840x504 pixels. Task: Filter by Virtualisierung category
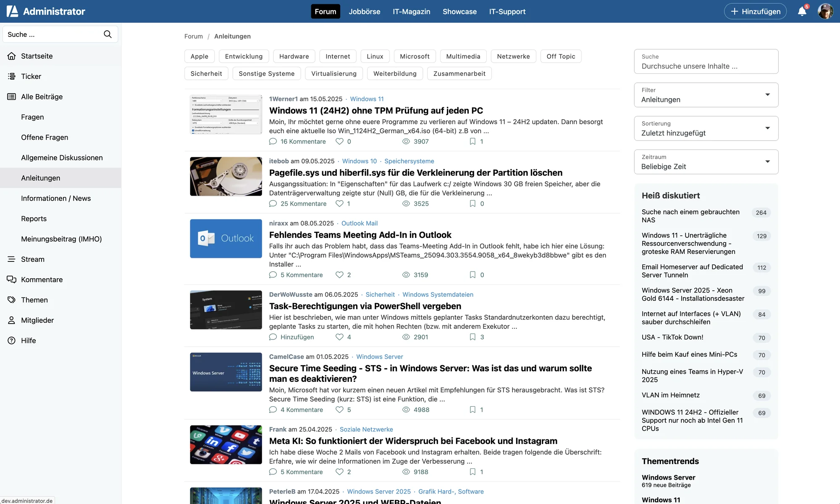(334, 73)
